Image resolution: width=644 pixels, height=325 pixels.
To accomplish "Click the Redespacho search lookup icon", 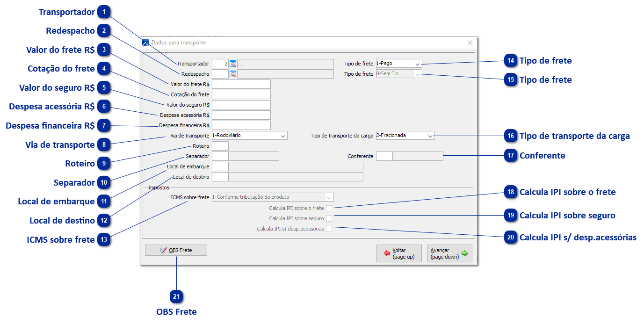I will [233, 74].
